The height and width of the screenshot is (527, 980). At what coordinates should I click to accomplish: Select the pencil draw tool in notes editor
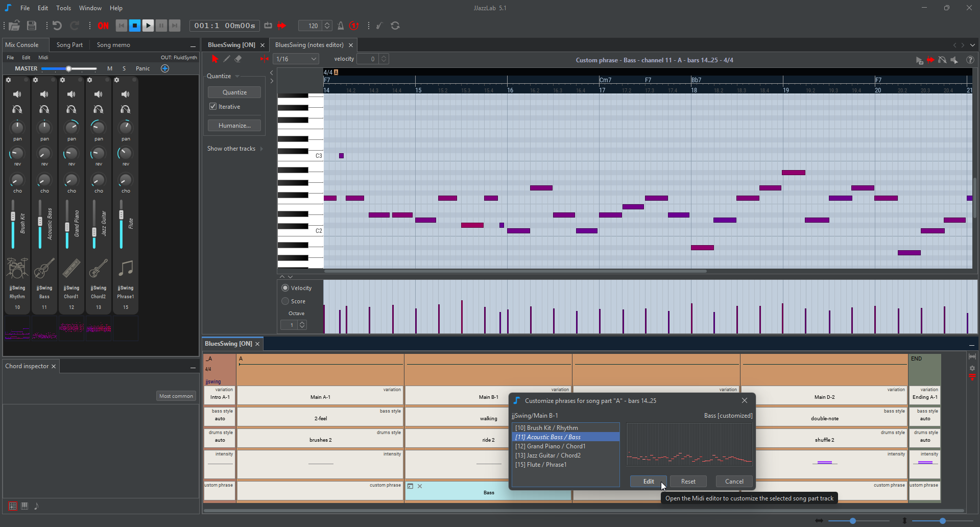pos(227,59)
